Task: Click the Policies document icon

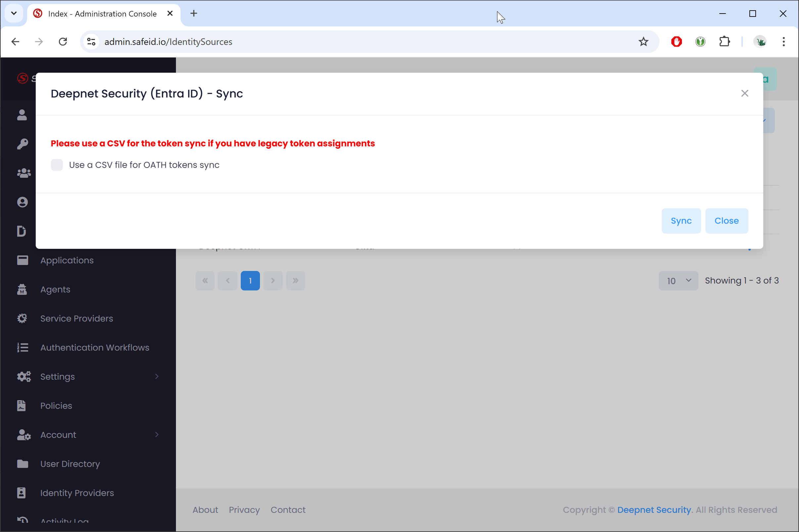Action: (21, 405)
